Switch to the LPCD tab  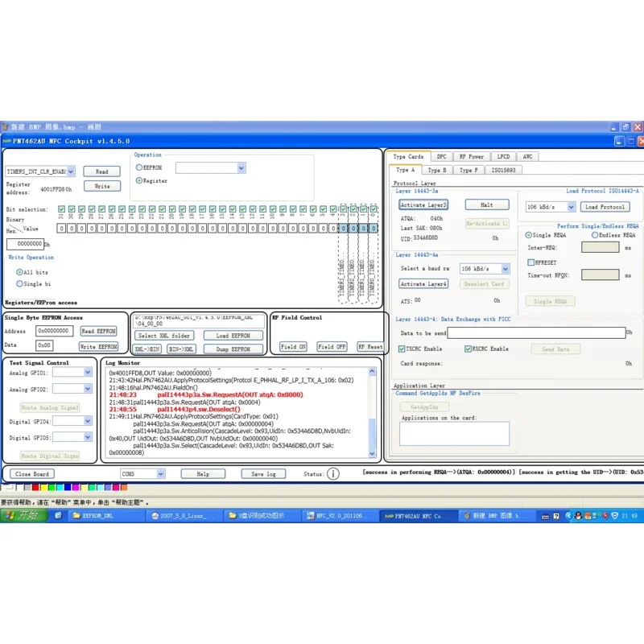tap(503, 156)
